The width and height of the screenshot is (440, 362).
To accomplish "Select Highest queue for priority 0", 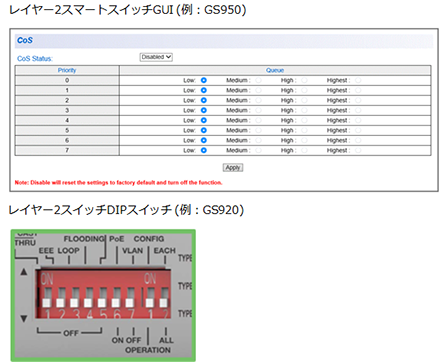I will tap(358, 80).
